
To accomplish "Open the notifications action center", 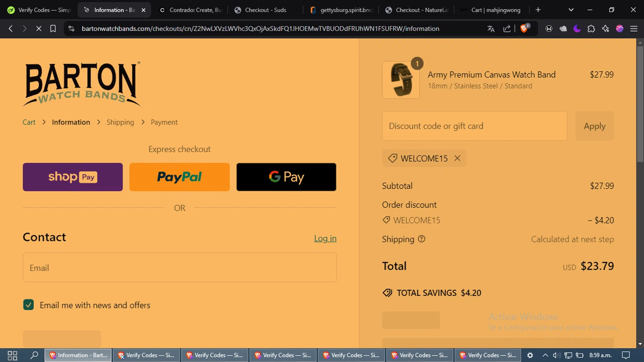I will click(626, 355).
